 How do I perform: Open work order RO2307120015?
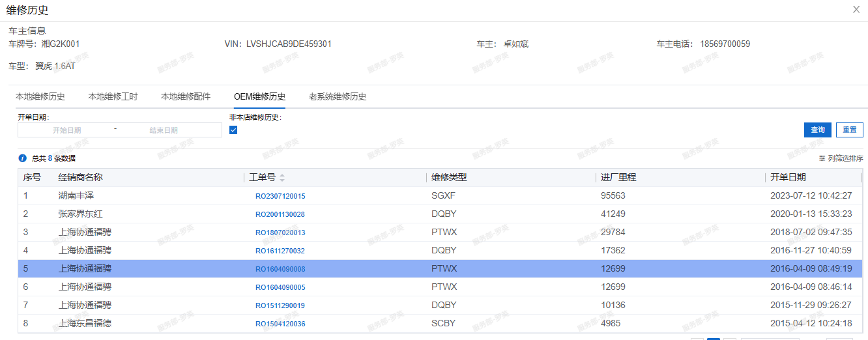(280, 196)
